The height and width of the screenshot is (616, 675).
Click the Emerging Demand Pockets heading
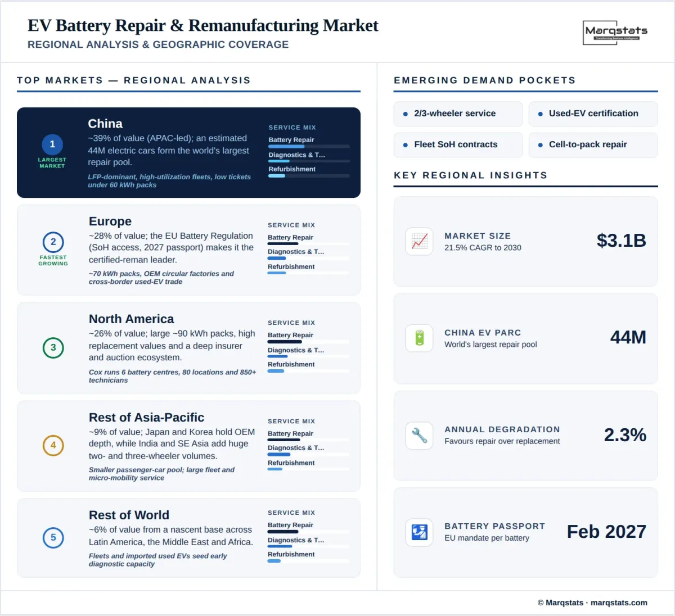coord(485,80)
